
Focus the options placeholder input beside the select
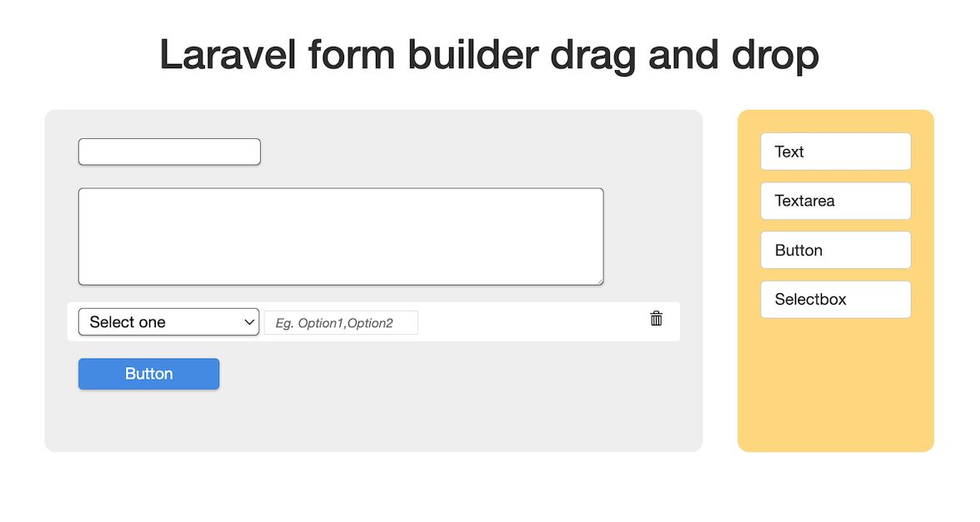point(341,322)
